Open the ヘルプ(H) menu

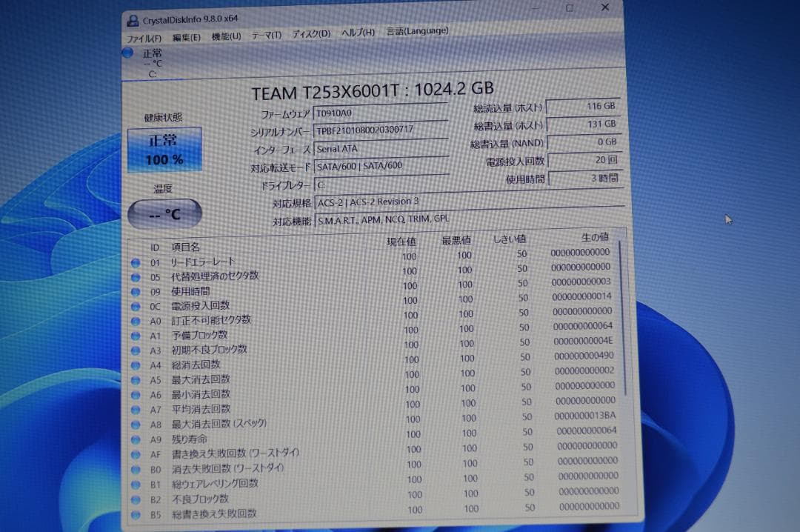point(359,32)
